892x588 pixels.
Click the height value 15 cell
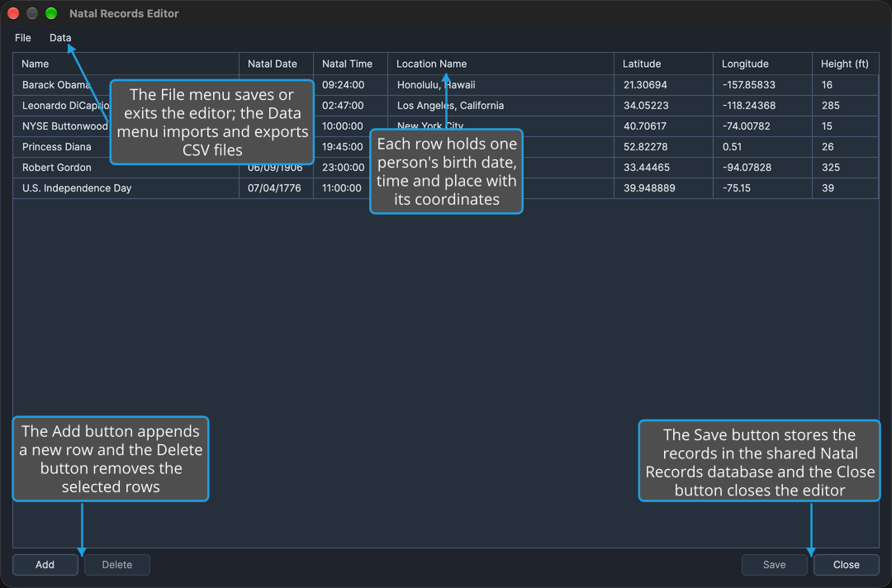[x=846, y=126]
